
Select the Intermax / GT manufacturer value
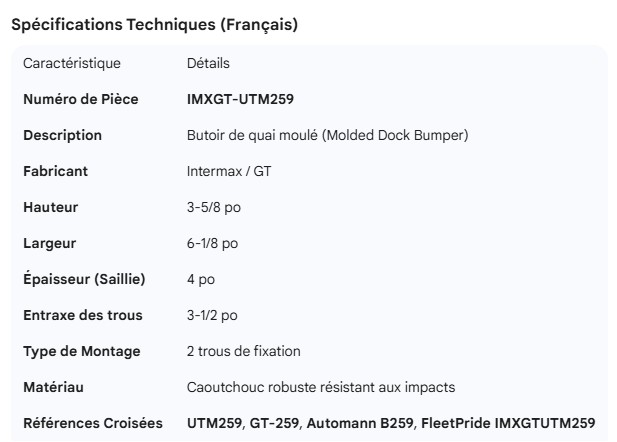pyautogui.click(x=229, y=171)
